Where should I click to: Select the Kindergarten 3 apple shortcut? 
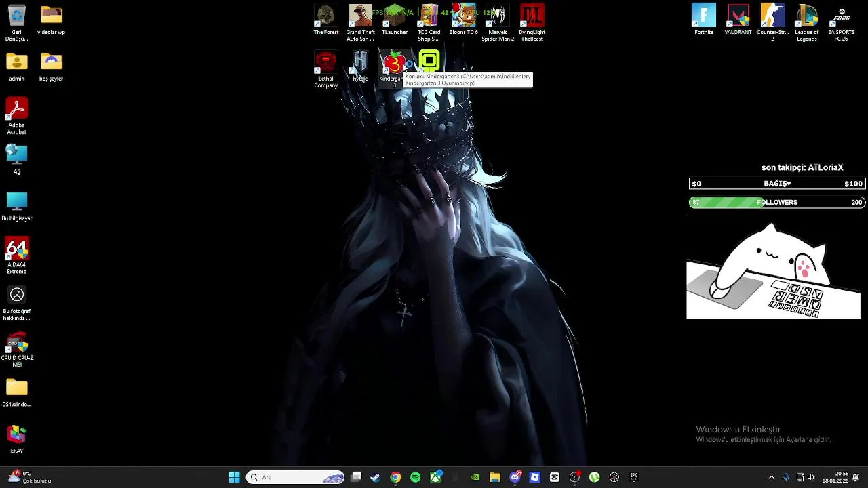(393, 70)
